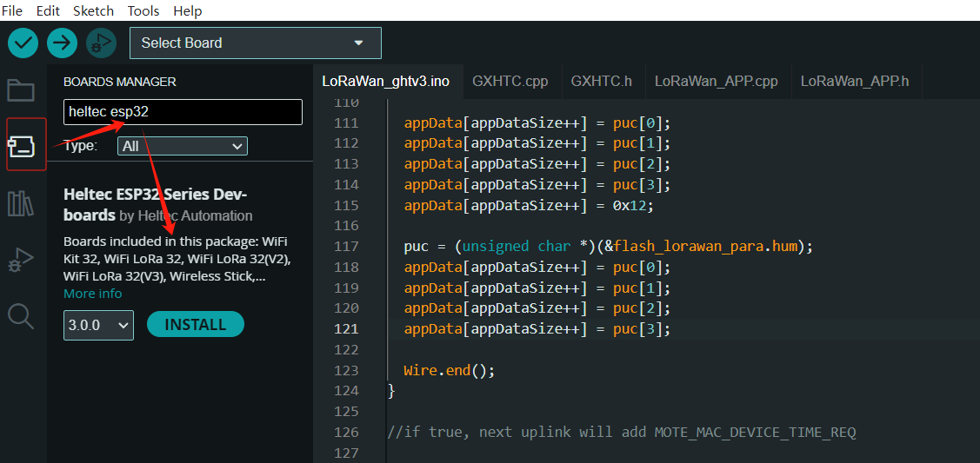Open the Sketch menu
The image size is (980, 463).
coord(93,11)
